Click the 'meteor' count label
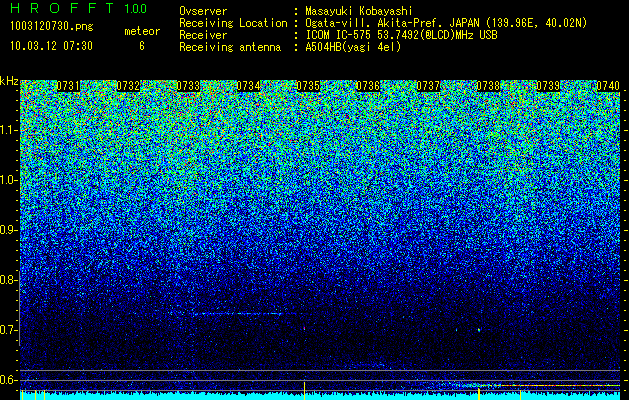The image size is (629, 400). [142, 31]
